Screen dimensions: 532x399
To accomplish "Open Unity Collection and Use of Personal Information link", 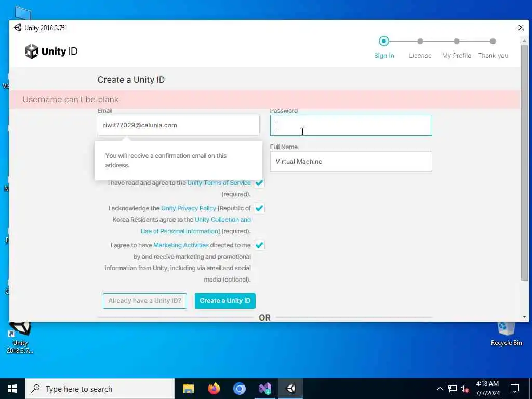I will coord(196,225).
